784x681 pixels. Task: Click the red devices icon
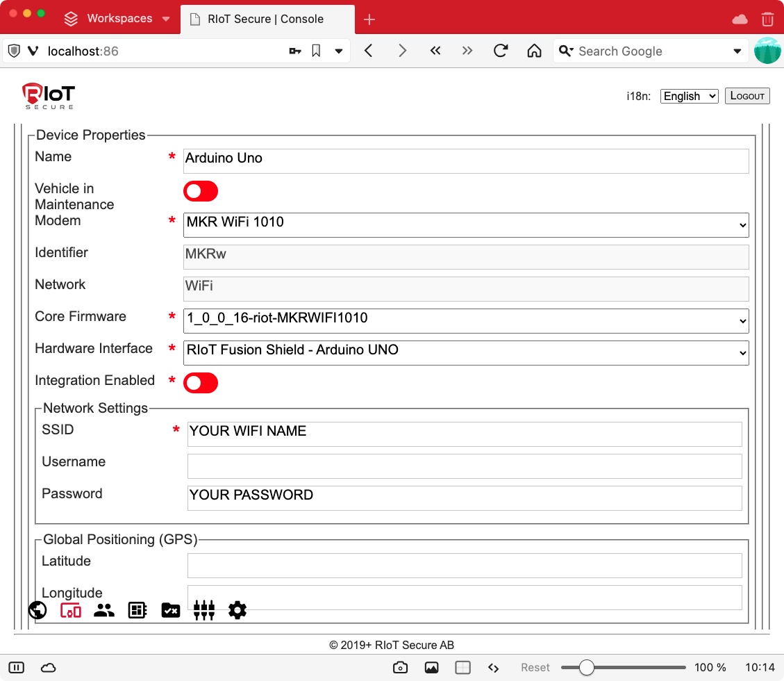point(71,610)
